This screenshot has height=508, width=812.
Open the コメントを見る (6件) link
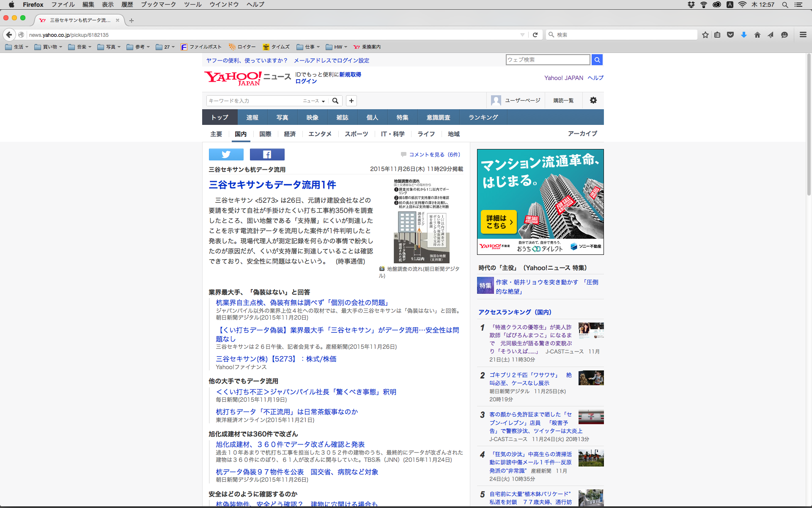tap(434, 155)
